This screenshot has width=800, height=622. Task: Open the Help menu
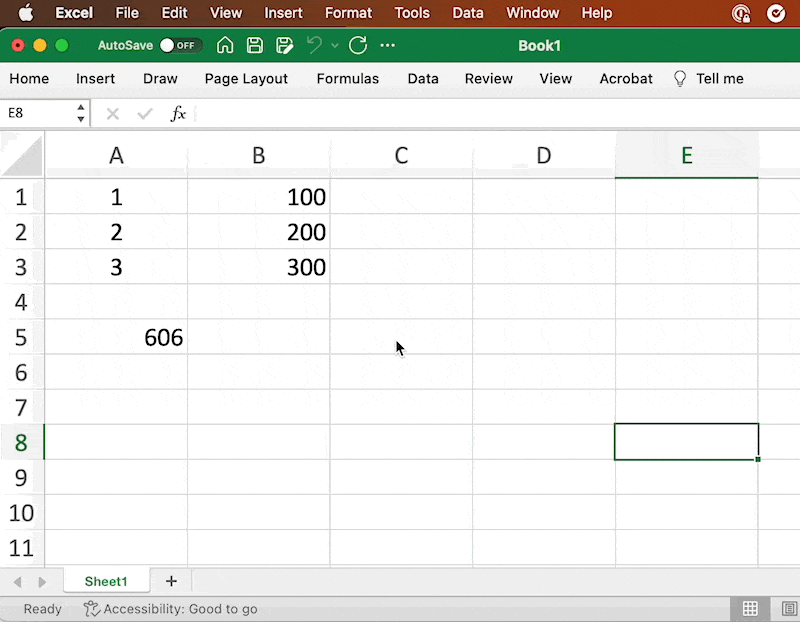coord(597,13)
